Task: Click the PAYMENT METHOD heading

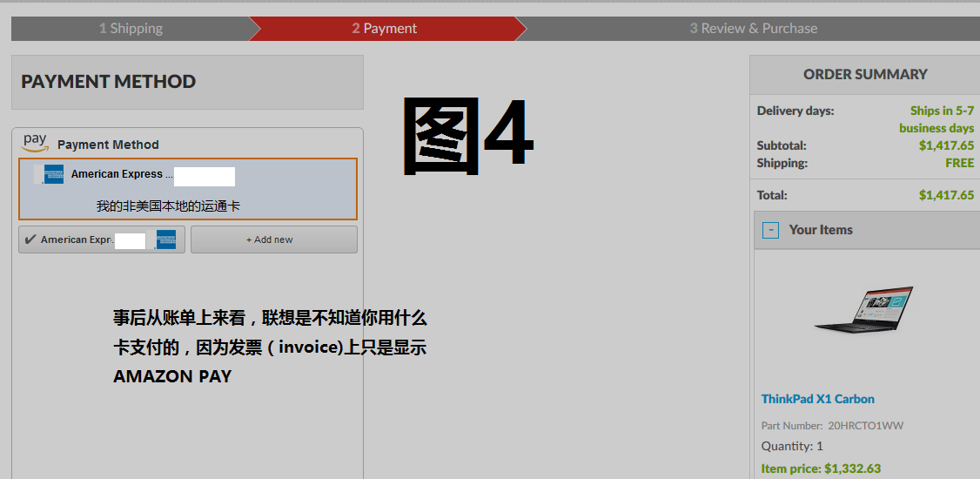Action: 109,82
